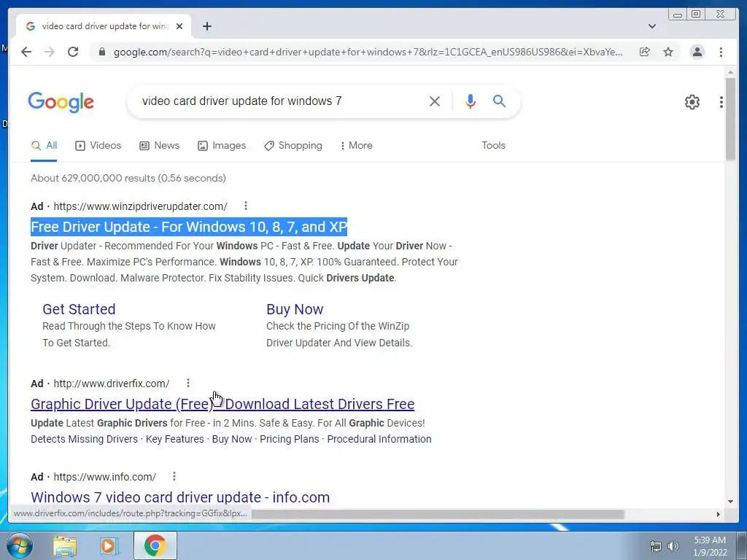Click the padlock site info icon
This screenshot has width=747, height=560.
(x=101, y=52)
